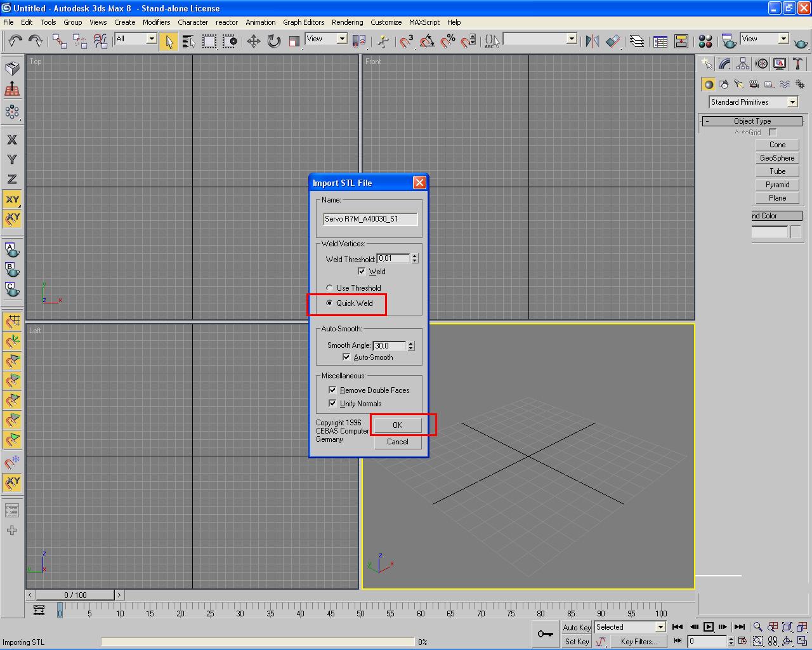Click the STL Name input field
The image size is (812, 650).
pos(370,219)
